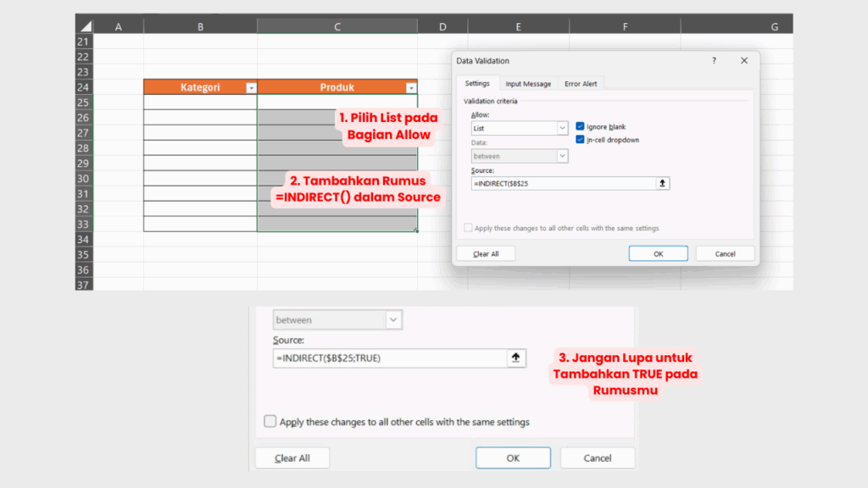Close the Data Validation dialog with X
This screenshot has width=868, height=488.
click(x=744, y=61)
